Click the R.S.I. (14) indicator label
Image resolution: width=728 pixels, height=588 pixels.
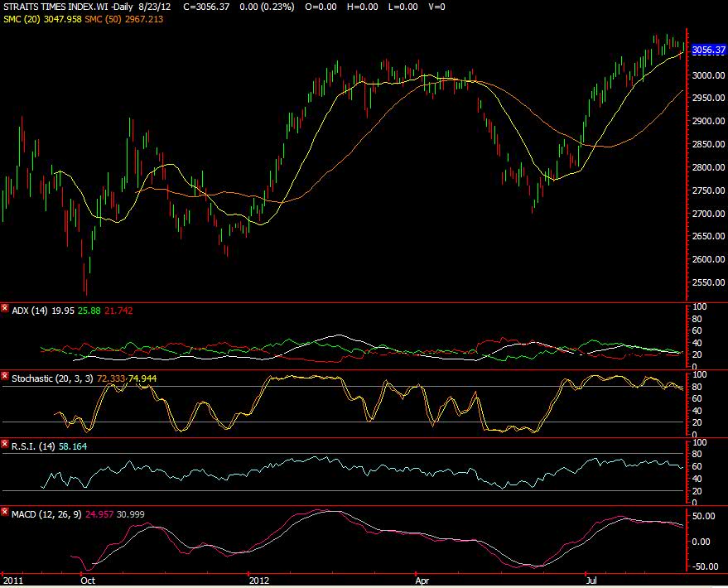coord(33,446)
